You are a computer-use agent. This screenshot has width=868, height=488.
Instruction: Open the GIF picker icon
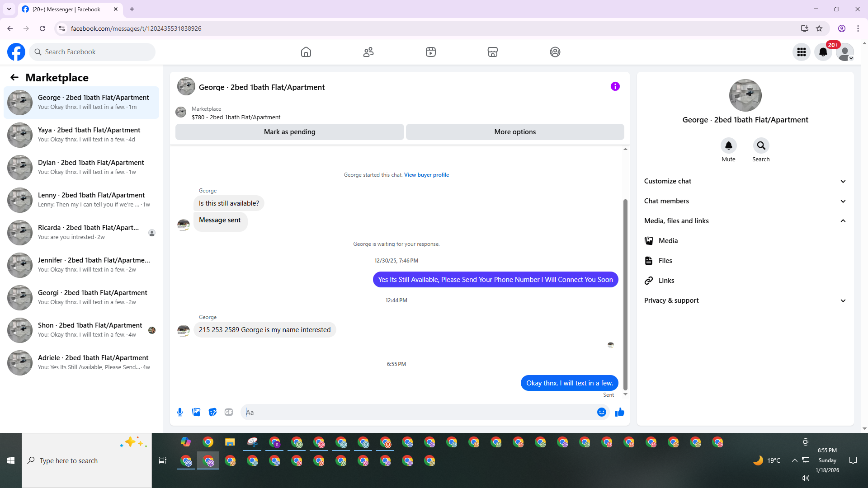[x=229, y=412]
